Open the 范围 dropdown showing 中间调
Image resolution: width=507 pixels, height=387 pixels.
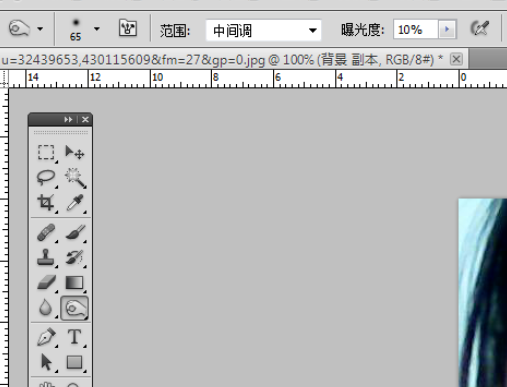(x=263, y=30)
